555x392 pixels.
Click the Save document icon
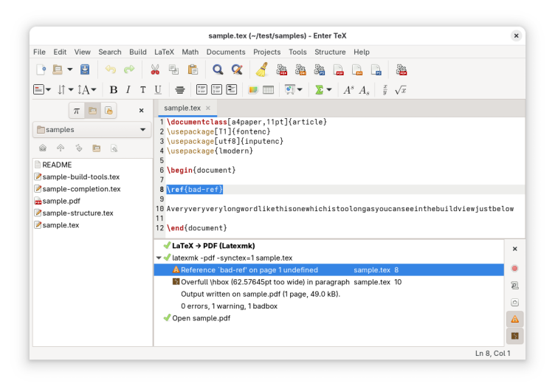[85, 69]
